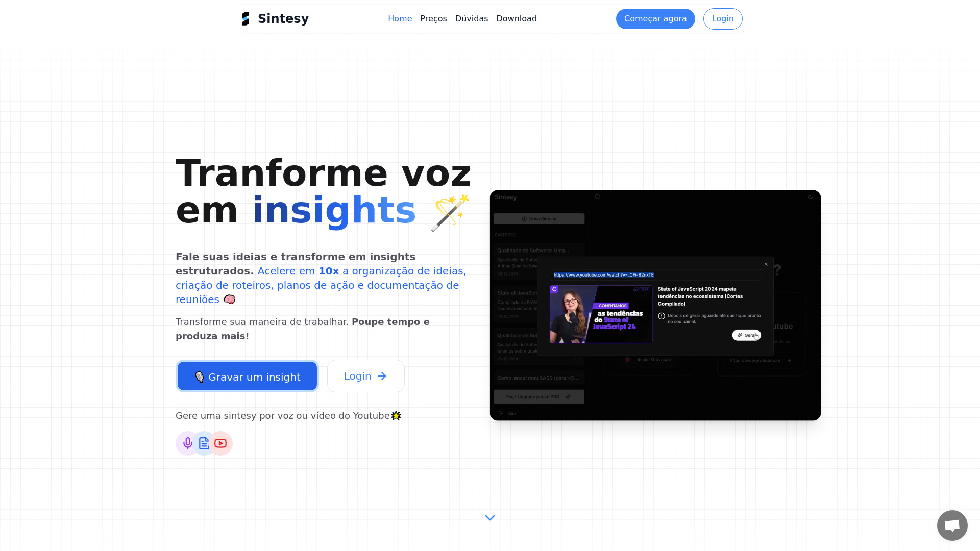Click Gerar button on YouTube insight card
Screen dimensions: 980x551
click(746, 335)
